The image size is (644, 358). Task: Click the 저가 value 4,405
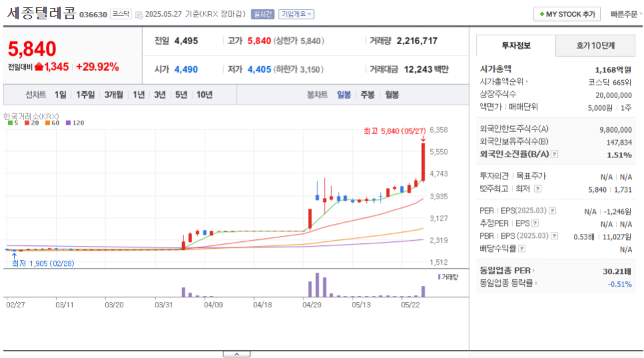point(259,69)
